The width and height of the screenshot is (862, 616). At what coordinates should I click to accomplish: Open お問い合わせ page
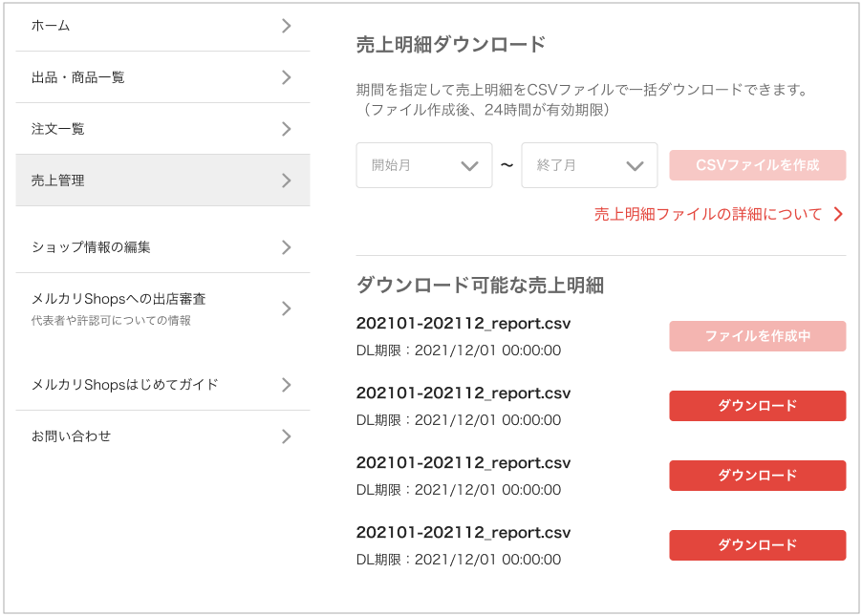(162, 436)
